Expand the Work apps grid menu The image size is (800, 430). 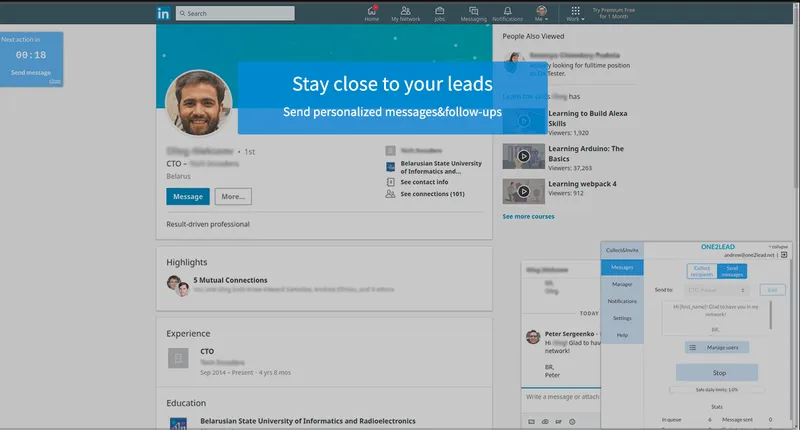click(x=575, y=13)
